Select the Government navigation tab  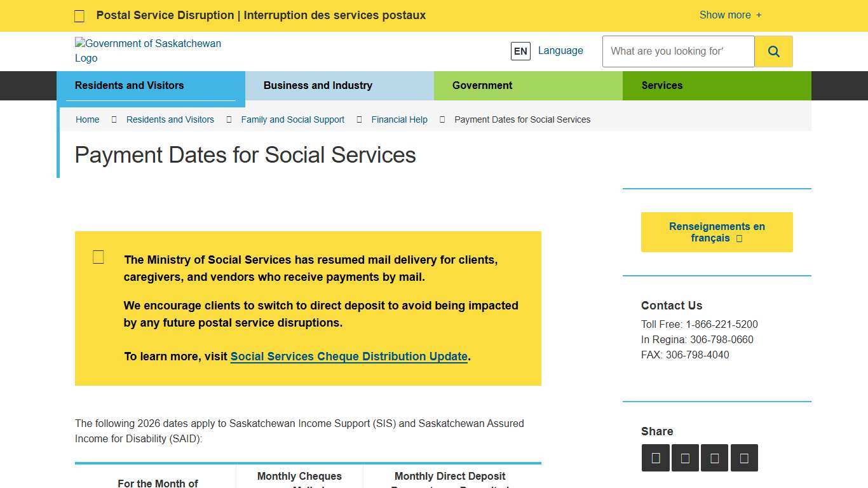pyautogui.click(x=482, y=85)
